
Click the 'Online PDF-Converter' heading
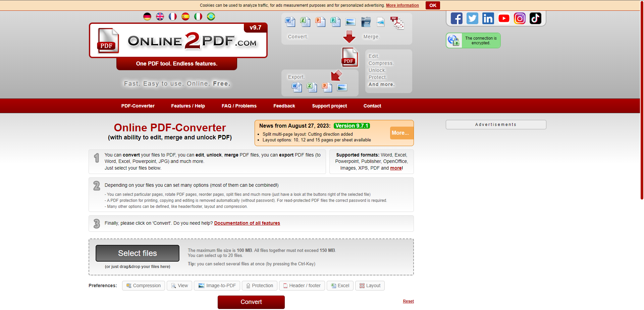[x=170, y=128]
